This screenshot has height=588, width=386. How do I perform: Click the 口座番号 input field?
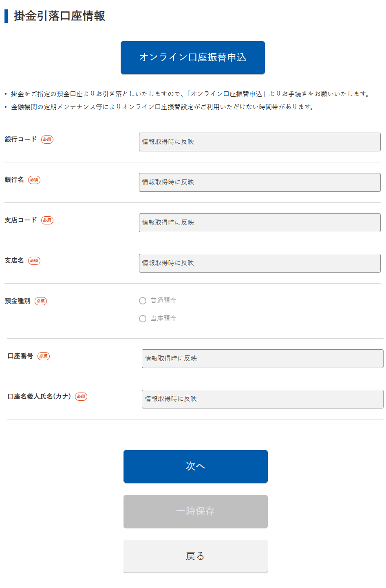coord(262,359)
